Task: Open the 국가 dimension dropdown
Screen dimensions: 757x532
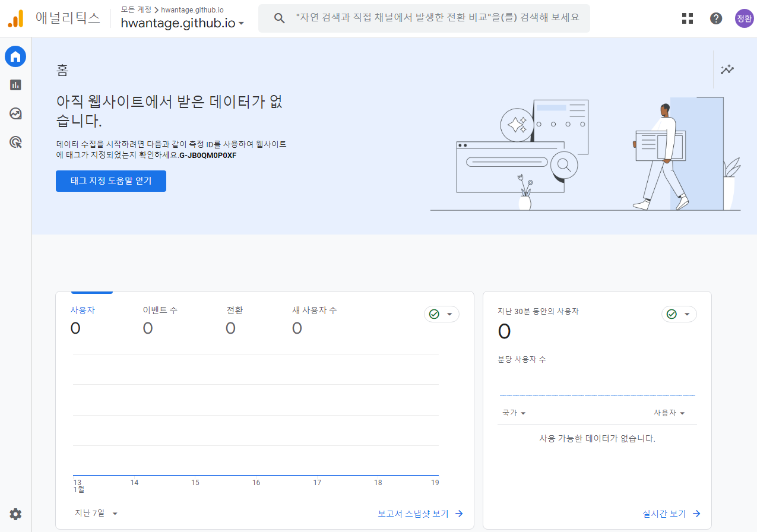Action: click(x=514, y=413)
